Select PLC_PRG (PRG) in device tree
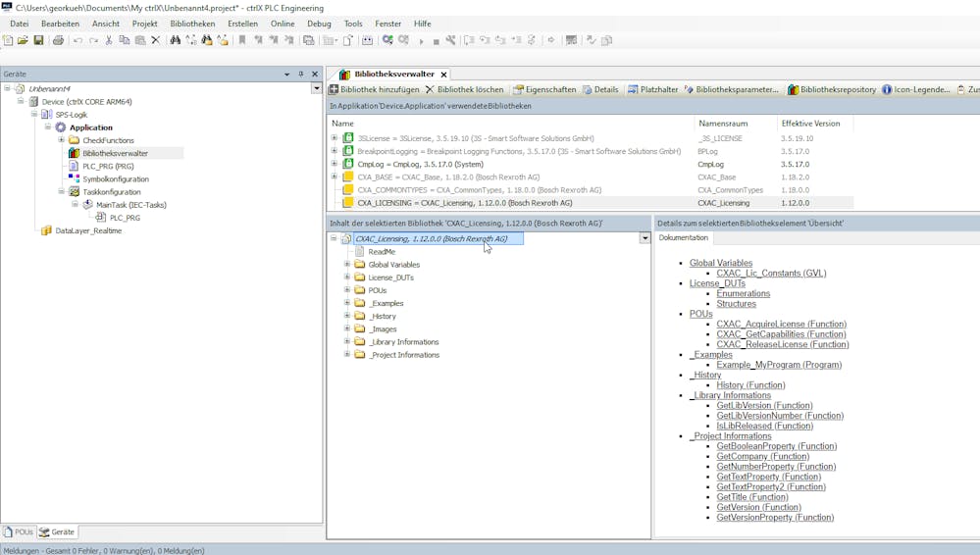 (108, 167)
